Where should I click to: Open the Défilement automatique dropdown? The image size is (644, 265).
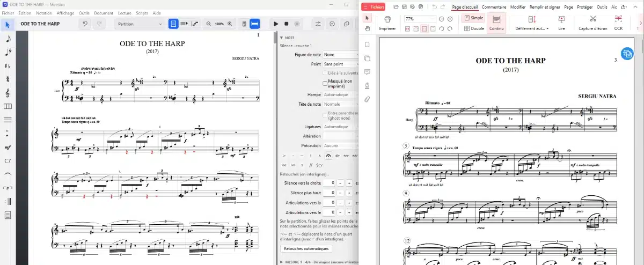click(532, 23)
